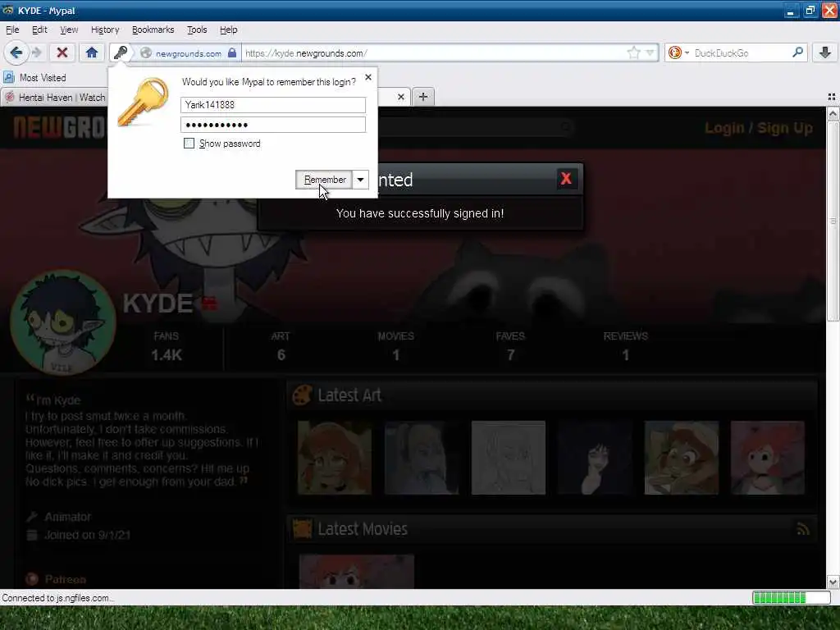Click the Forward arrow navigation button

click(36, 52)
